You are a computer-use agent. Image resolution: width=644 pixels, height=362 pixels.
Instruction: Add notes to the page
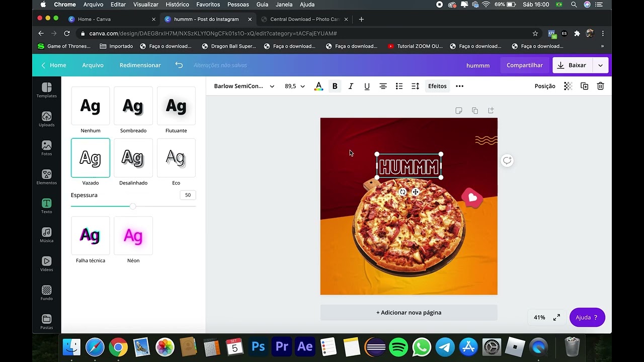(459, 111)
